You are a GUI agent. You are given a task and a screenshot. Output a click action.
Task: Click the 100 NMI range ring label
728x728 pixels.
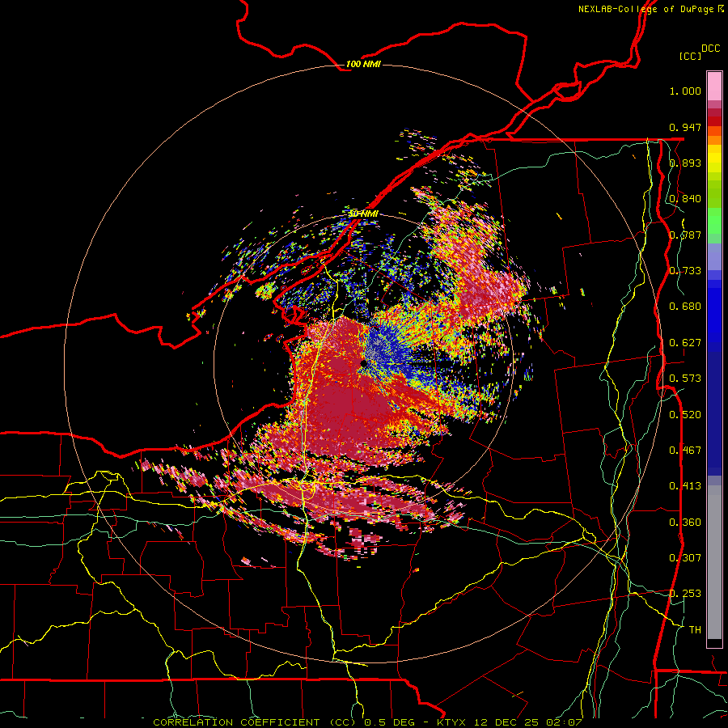[x=363, y=64]
